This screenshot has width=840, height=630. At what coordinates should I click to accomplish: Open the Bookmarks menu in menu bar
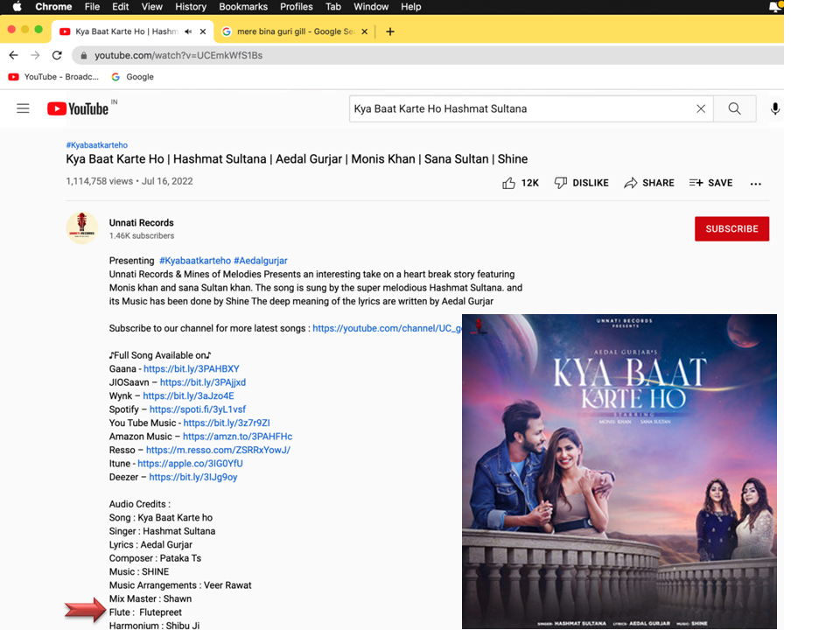pyautogui.click(x=242, y=7)
